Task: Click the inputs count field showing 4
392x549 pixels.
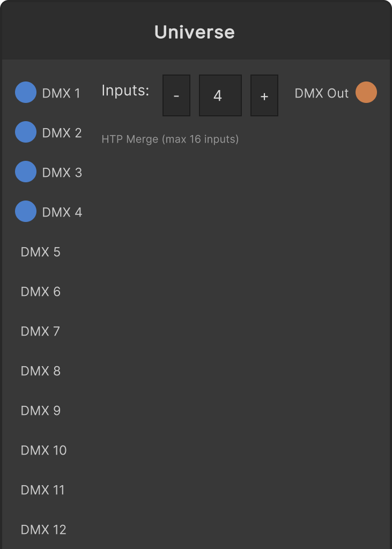Action: point(220,95)
